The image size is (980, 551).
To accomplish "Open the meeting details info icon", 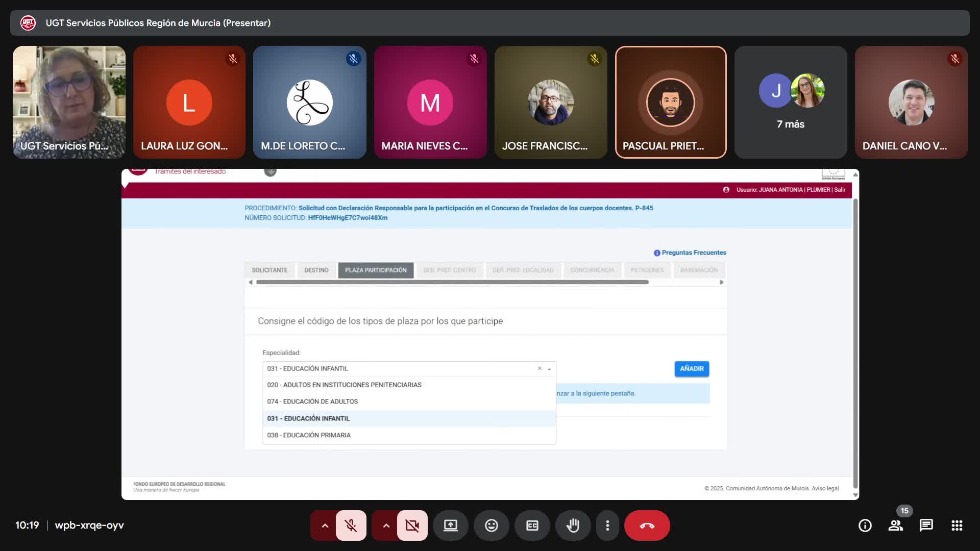I will (x=865, y=525).
